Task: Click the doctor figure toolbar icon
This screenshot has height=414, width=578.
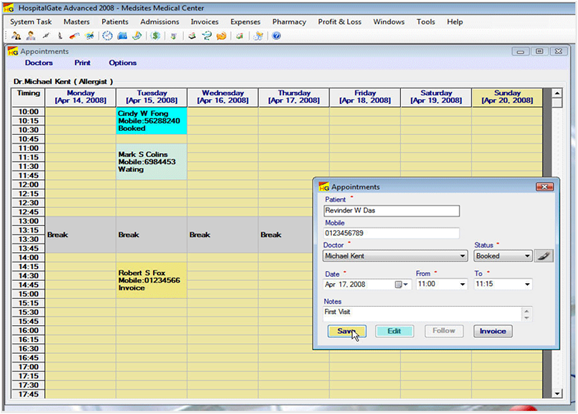Action: pyautogui.click(x=31, y=36)
